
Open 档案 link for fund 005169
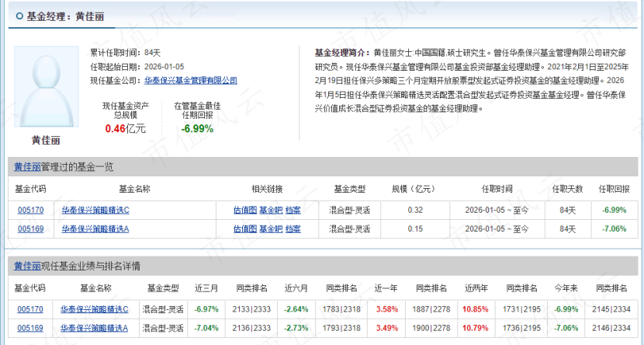coord(293,228)
